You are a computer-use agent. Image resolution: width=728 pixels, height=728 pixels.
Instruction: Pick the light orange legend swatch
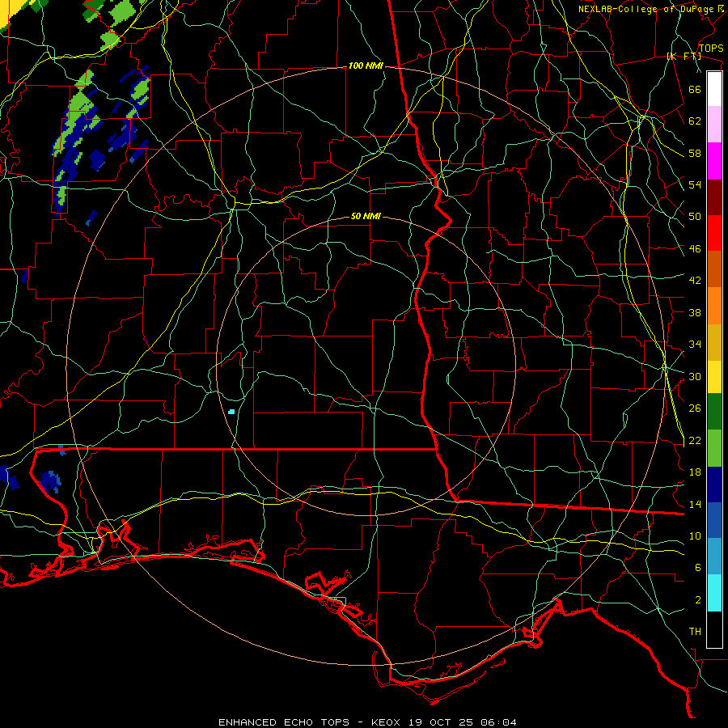click(714, 306)
